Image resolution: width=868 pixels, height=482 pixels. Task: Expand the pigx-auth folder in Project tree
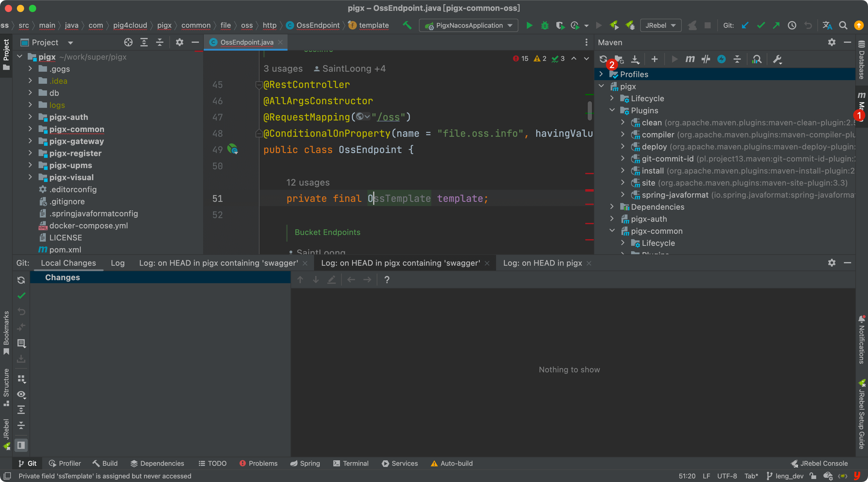(x=30, y=117)
